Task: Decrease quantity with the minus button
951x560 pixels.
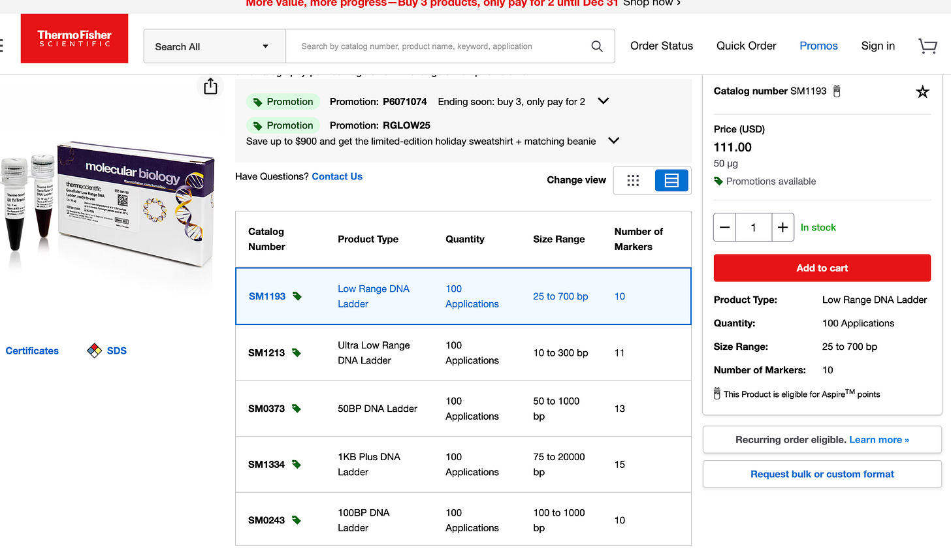Action: tap(724, 227)
